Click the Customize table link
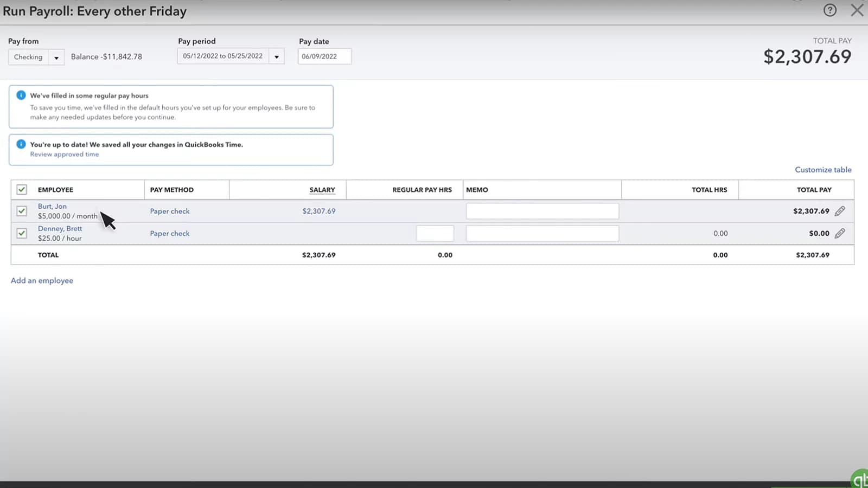Image resolution: width=868 pixels, height=488 pixels. [x=823, y=170]
